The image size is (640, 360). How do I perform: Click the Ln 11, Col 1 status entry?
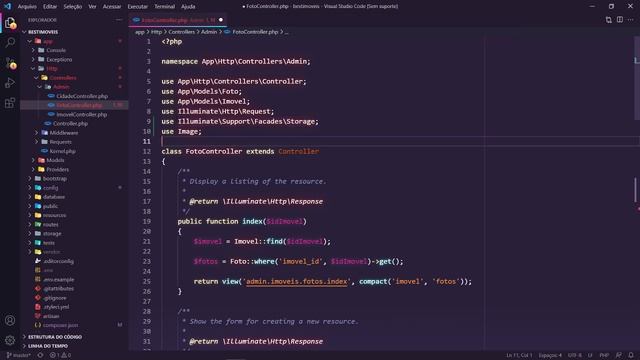pyautogui.click(x=519, y=355)
